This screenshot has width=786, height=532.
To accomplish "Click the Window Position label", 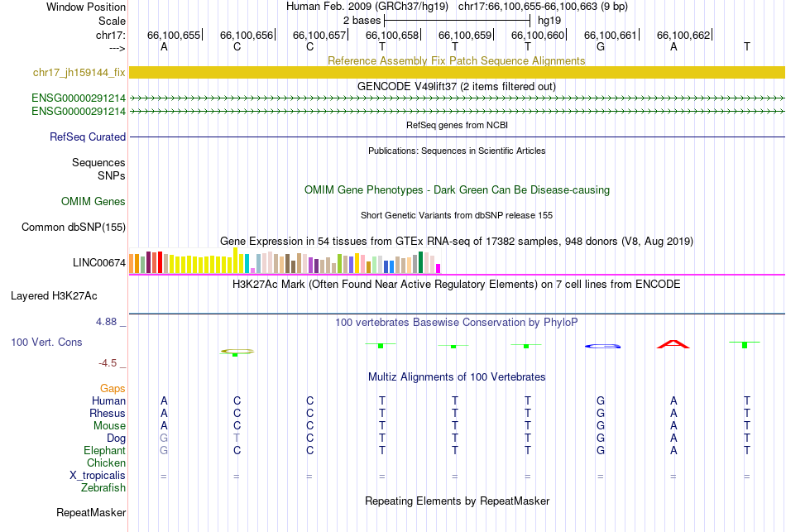I will point(86,7).
